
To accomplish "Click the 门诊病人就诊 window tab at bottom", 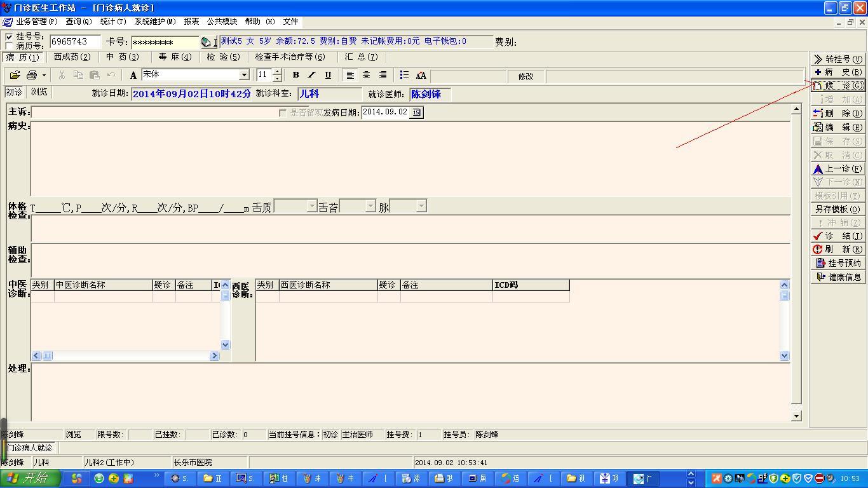I will [x=30, y=448].
